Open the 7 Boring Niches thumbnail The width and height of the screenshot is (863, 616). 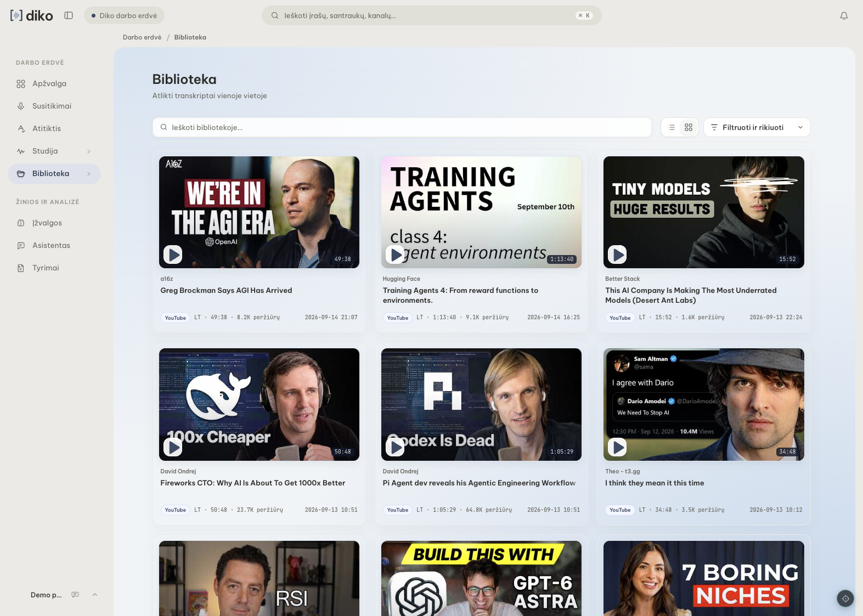pos(704,578)
